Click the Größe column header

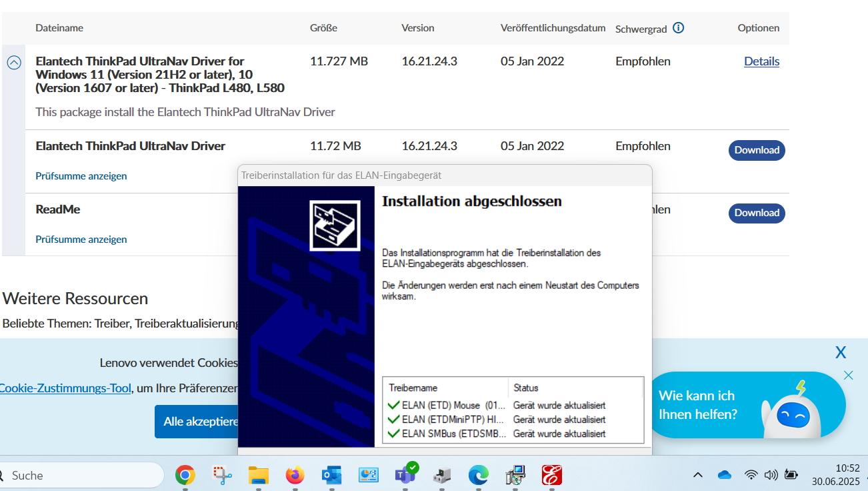323,28
